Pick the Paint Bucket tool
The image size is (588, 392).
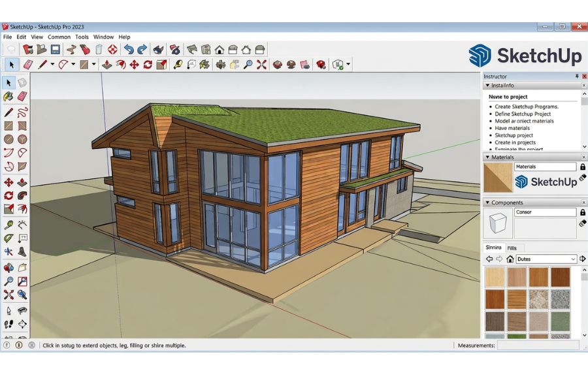coord(8,97)
